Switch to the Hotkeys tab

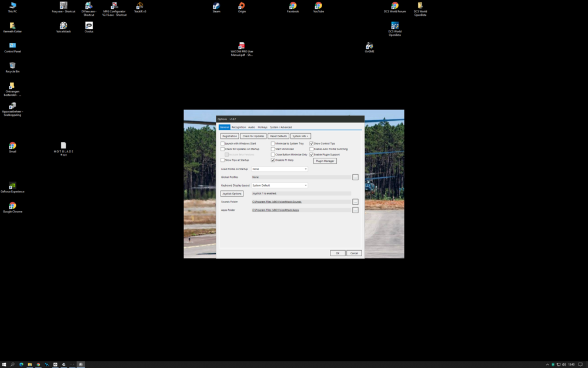coord(263,127)
